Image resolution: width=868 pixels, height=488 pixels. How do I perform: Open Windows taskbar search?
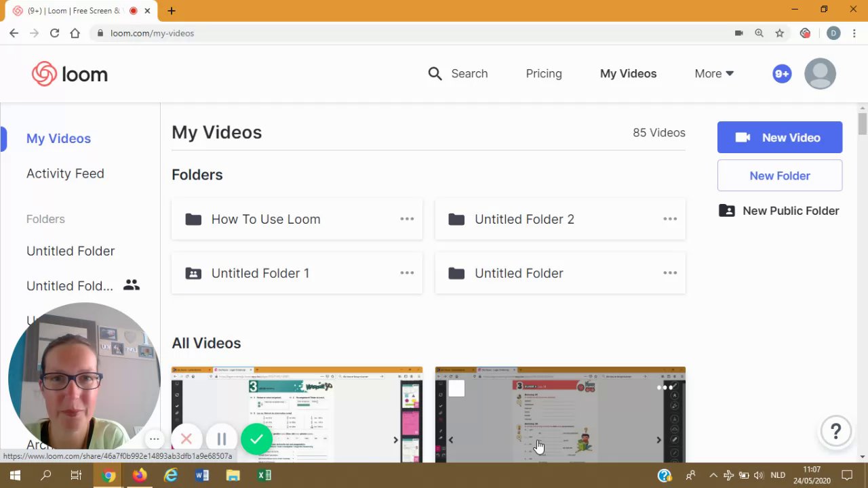tap(46, 475)
